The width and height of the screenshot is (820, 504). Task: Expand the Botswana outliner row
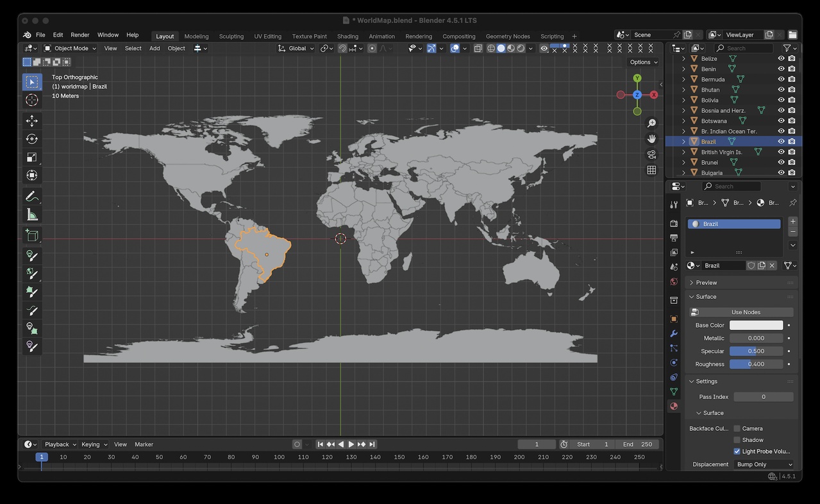(x=683, y=121)
